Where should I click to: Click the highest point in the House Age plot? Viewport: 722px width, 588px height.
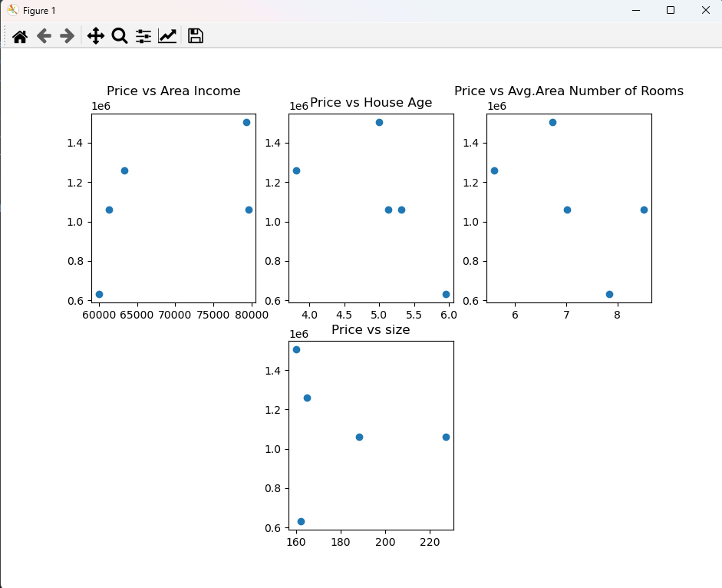click(380, 123)
